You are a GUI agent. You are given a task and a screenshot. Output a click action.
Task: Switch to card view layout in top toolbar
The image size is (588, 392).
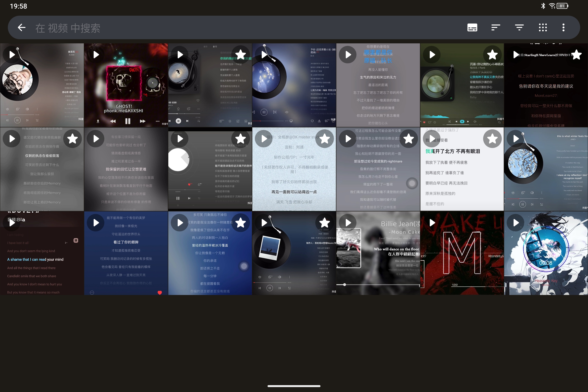click(x=473, y=27)
